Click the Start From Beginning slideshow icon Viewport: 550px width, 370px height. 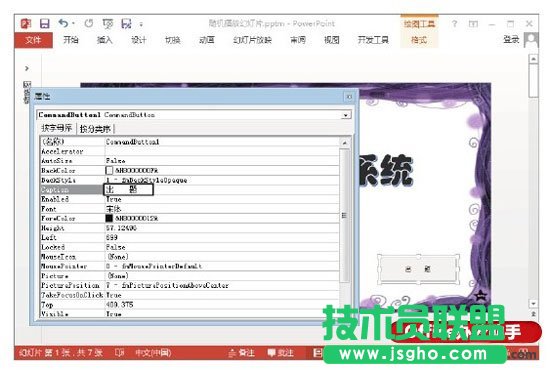[x=108, y=23]
